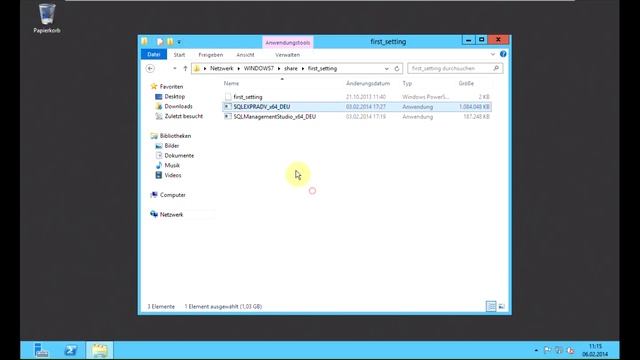Open Bibliotheken in navigation pane
Screen dimensions: 640x360
(x=175, y=136)
